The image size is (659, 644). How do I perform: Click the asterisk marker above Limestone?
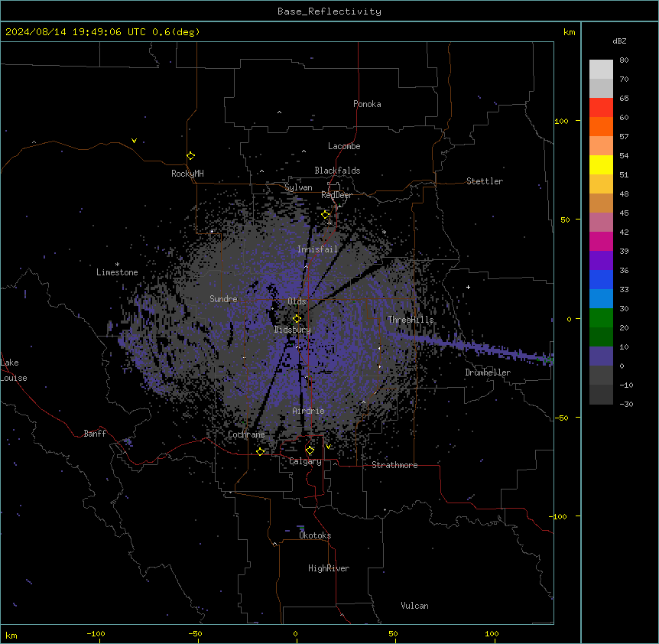117,265
